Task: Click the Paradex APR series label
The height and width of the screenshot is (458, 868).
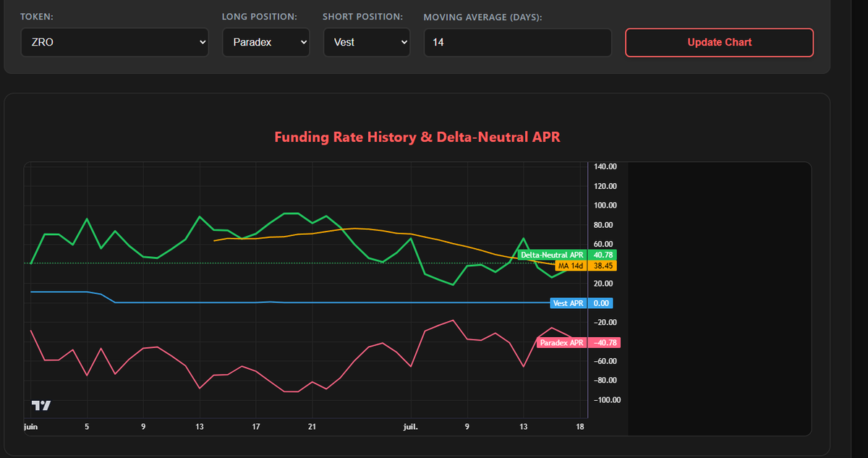Action: click(561, 342)
